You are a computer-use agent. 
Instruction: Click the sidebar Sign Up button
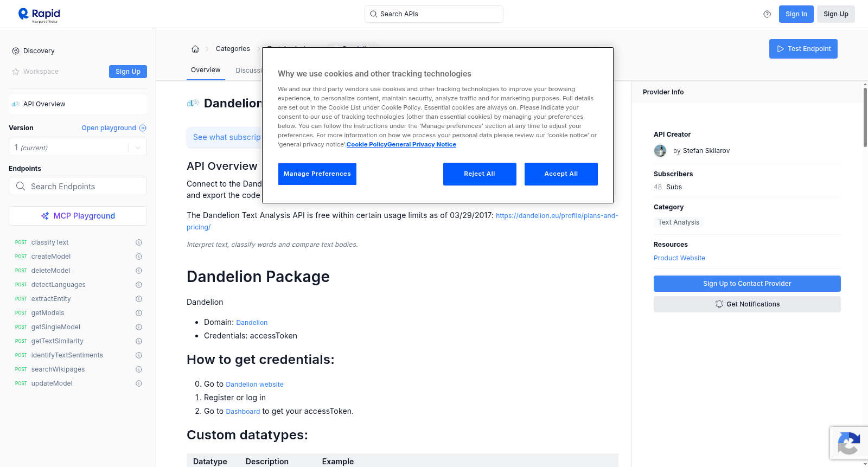128,72
